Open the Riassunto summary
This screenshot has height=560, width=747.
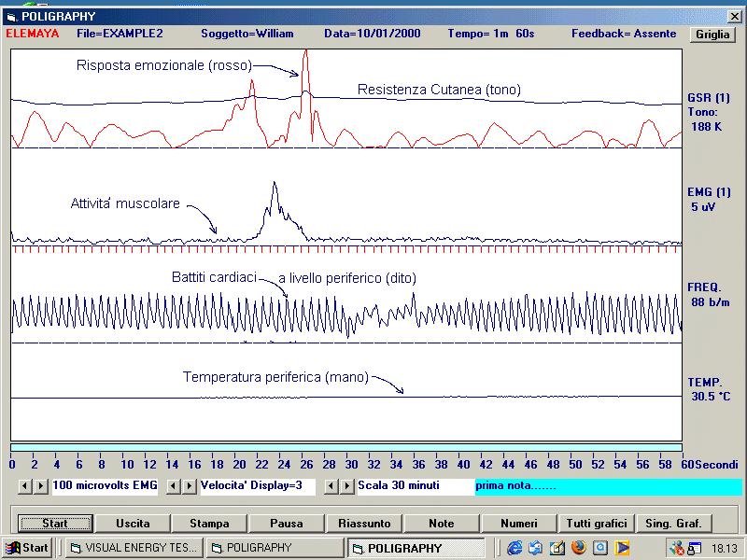364,524
